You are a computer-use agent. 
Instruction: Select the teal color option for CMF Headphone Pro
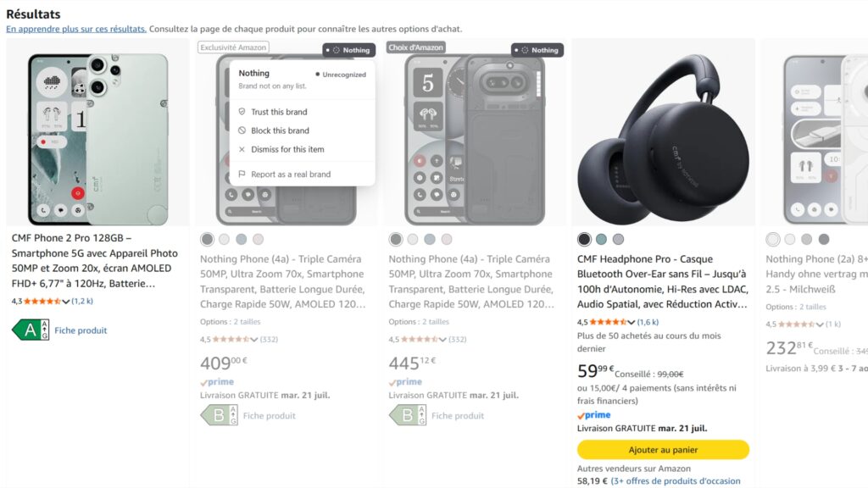pos(601,239)
